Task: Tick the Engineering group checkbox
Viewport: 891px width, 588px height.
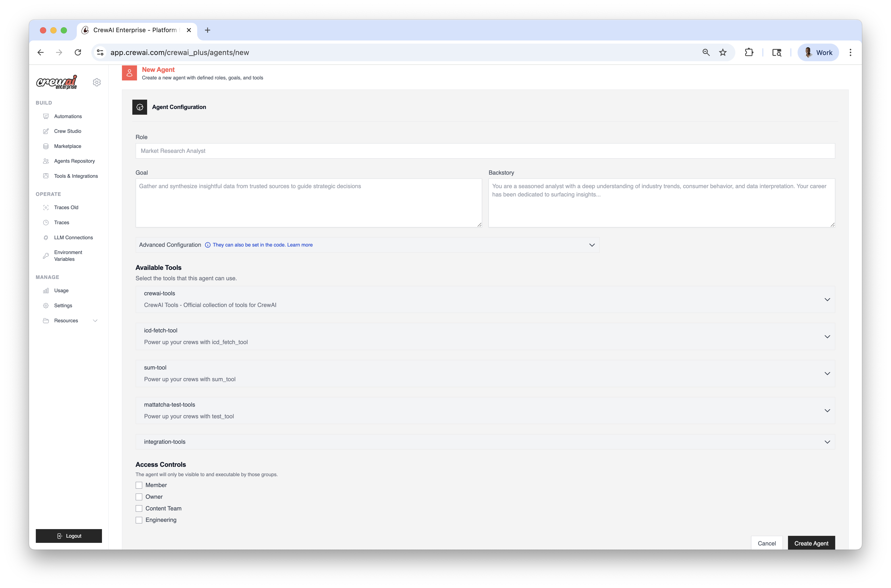Action: pos(139,520)
